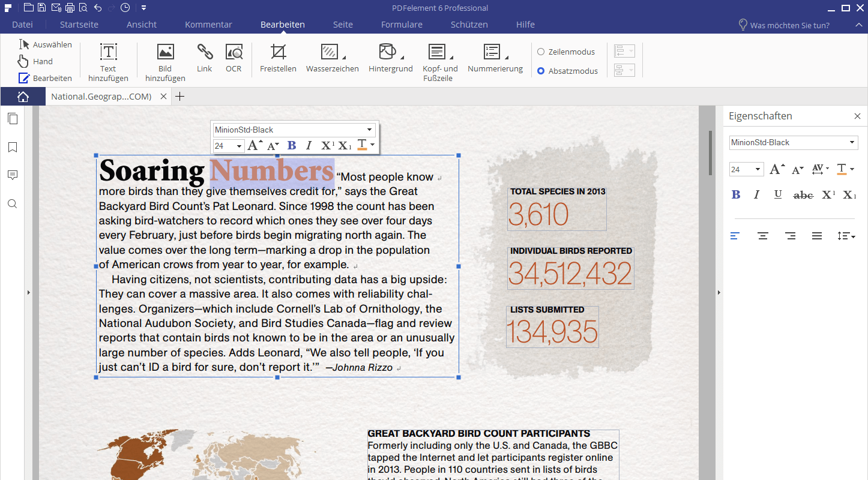Go to the home tab icon
Image resolution: width=868 pixels, height=480 pixels.
tap(23, 97)
